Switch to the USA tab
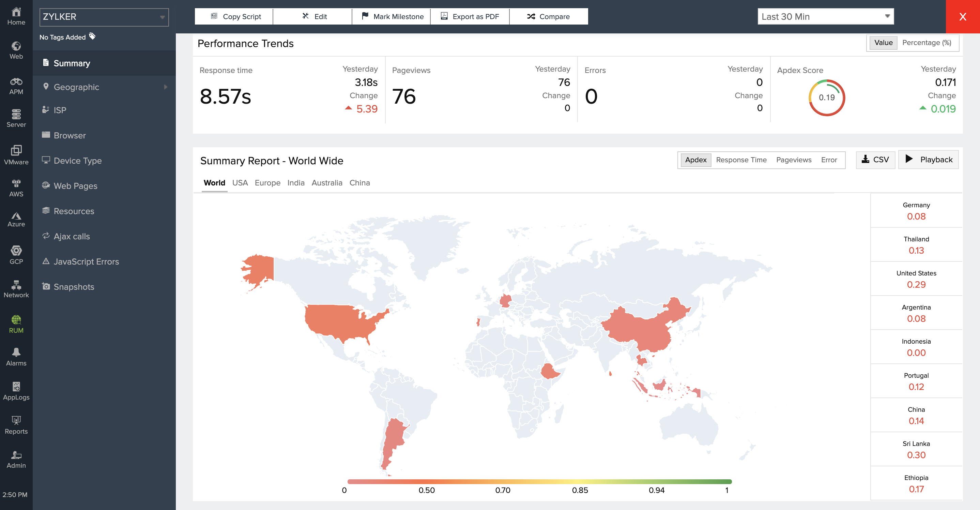The width and height of the screenshot is (980, 510). tap(240, 183)
